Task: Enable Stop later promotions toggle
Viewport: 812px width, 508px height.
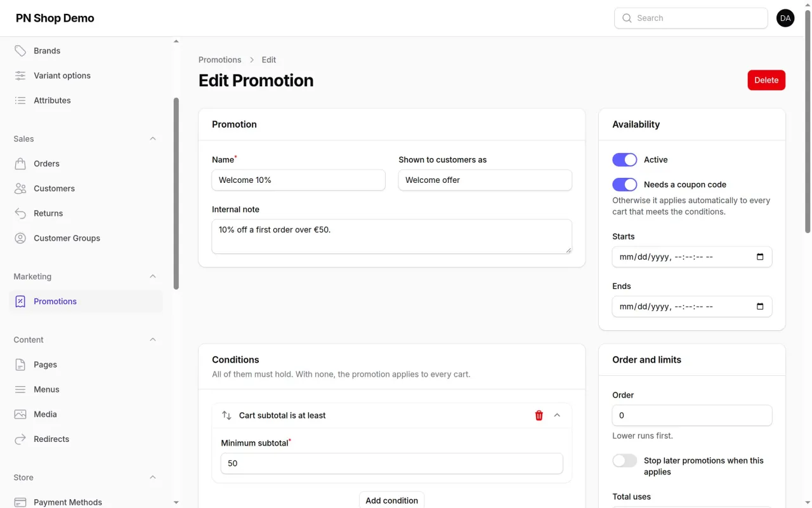Action: click(625, 460)
